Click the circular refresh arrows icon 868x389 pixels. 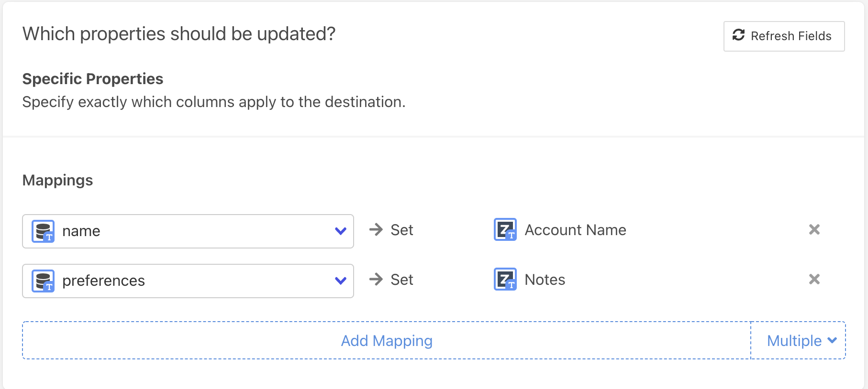coord(738,35)
